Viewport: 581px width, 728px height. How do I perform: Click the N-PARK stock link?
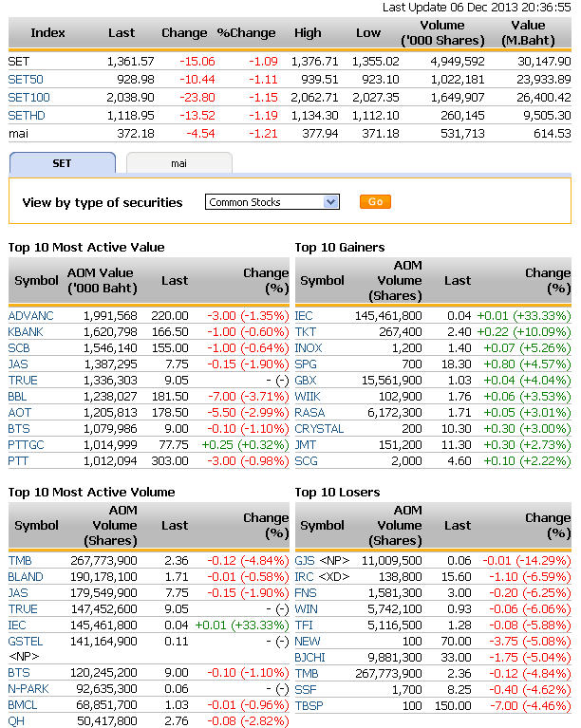(x=28, y=689)
